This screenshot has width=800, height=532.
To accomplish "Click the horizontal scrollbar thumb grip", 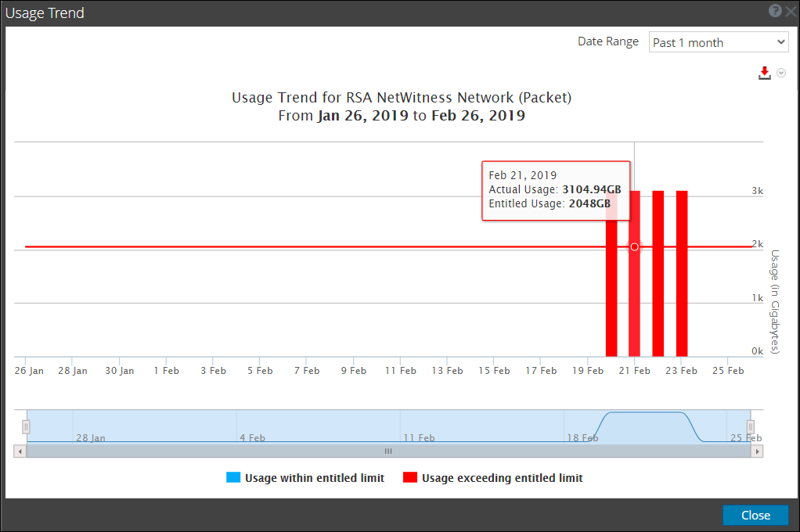I will click(387, 451).
